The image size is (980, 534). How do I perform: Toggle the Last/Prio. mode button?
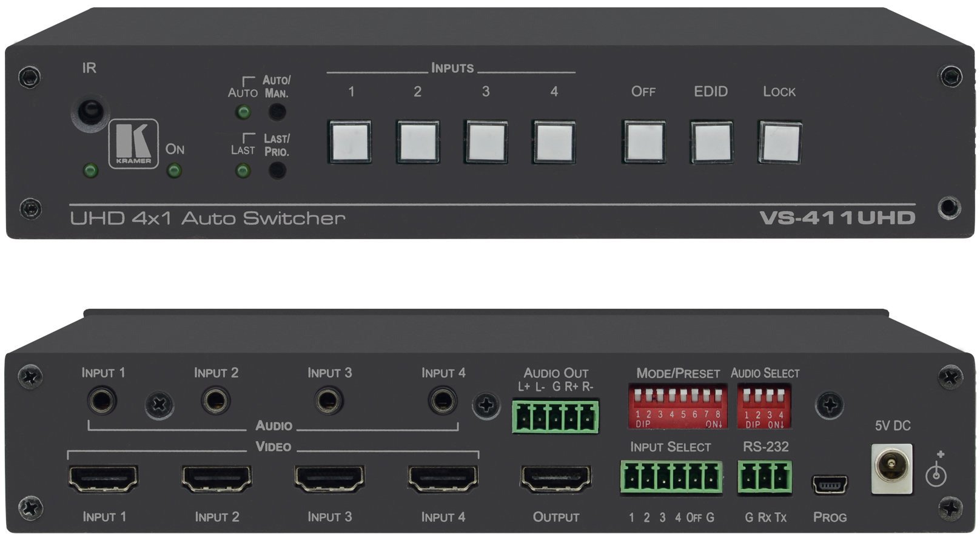(277, 170)
